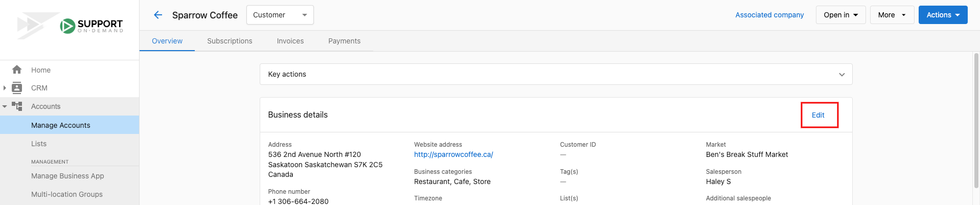Switch to the Subscriptions tab
The width and height of the screenshot is (980, 205).
click(x=230, y=41)
